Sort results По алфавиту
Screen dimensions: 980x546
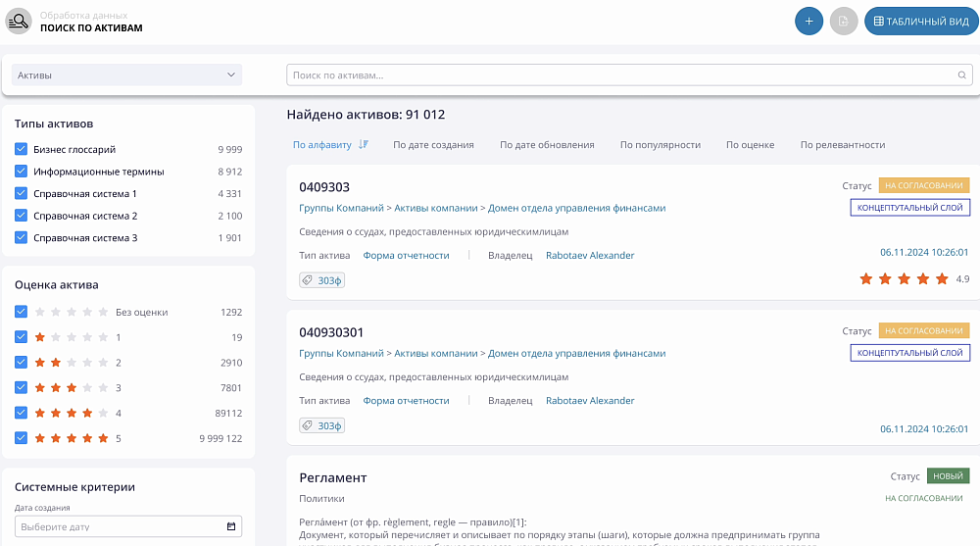pyautogui.click(x=321, y=144)
